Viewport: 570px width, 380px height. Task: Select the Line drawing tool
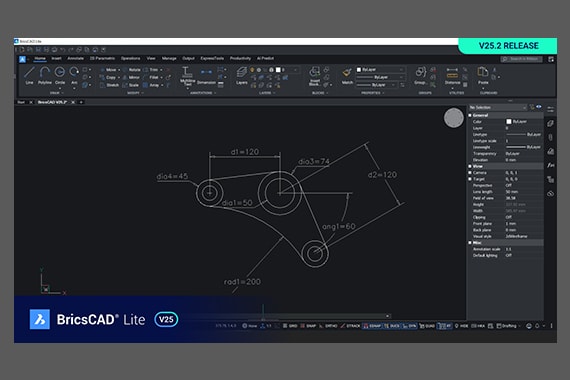pos(29,76)
